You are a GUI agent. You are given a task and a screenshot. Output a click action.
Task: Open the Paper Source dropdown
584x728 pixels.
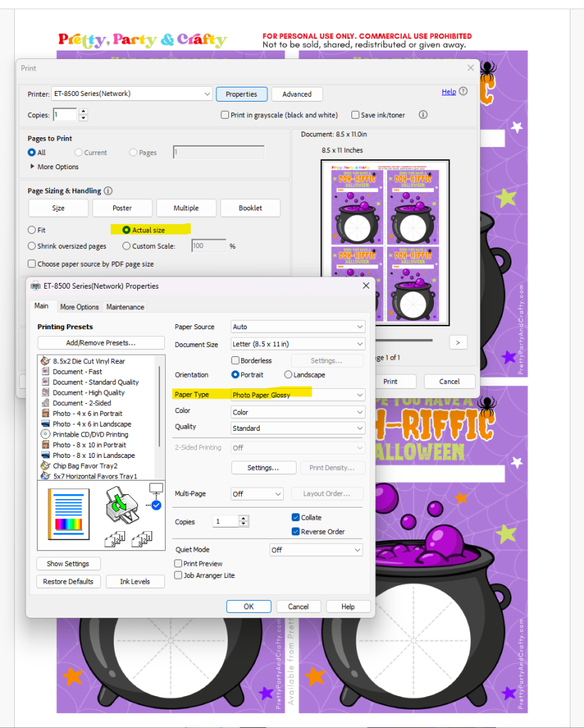tap(298, 327)
